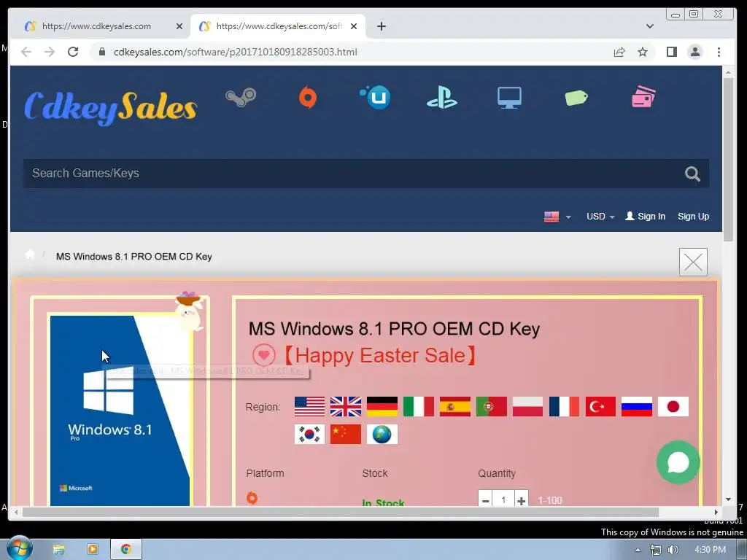747x560 pixels.
Task: Open the PC software monitor icon
Action: point(509,98)
